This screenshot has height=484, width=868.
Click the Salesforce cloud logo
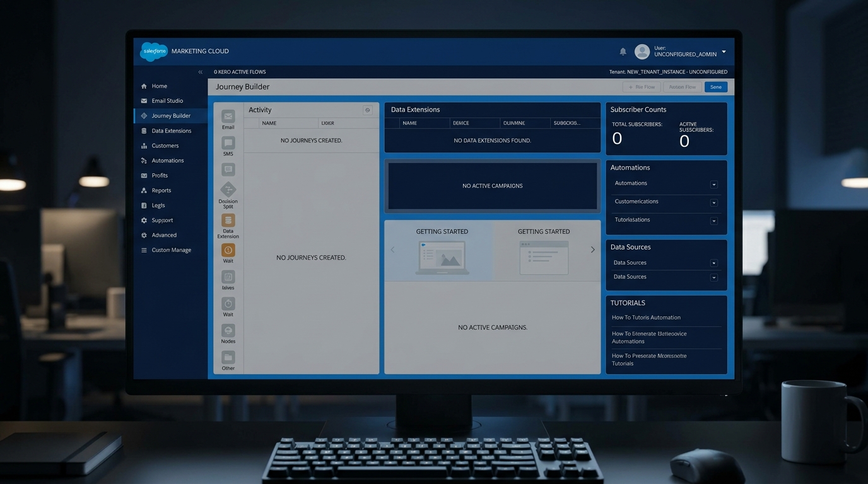point(153,51)
